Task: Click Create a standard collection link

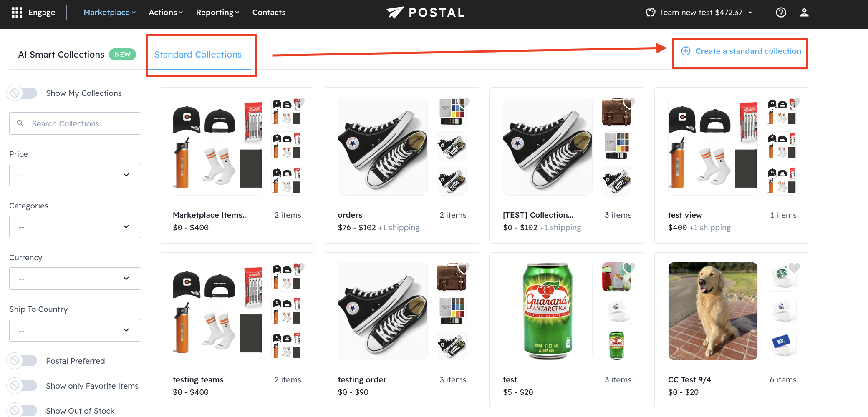Action: pos(748,51)
